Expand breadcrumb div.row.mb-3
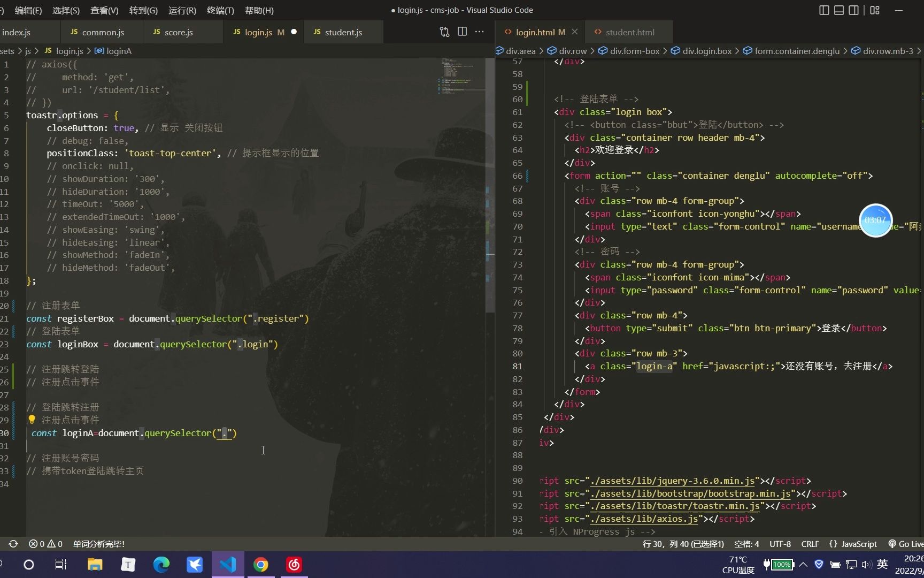The height and width of the screenshot is (578, 924). (882, 51)
